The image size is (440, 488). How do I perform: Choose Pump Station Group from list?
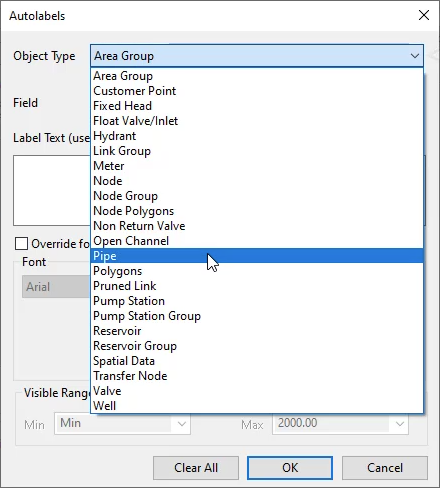tap(257, 316)
